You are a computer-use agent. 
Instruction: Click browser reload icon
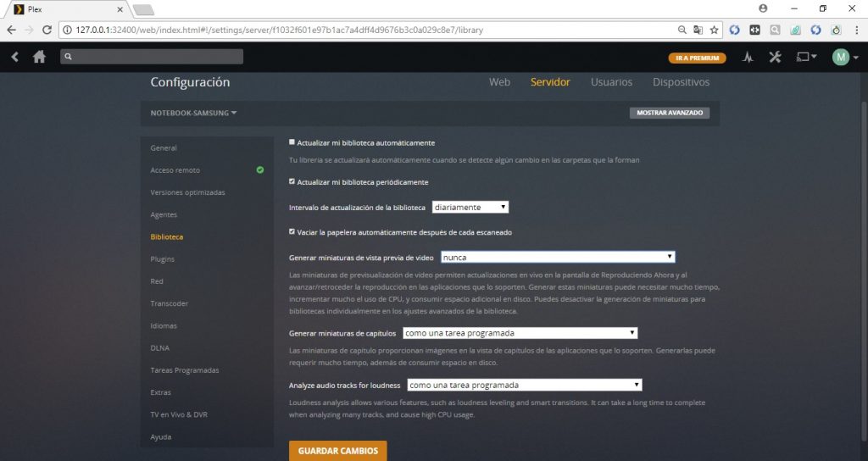47,30
